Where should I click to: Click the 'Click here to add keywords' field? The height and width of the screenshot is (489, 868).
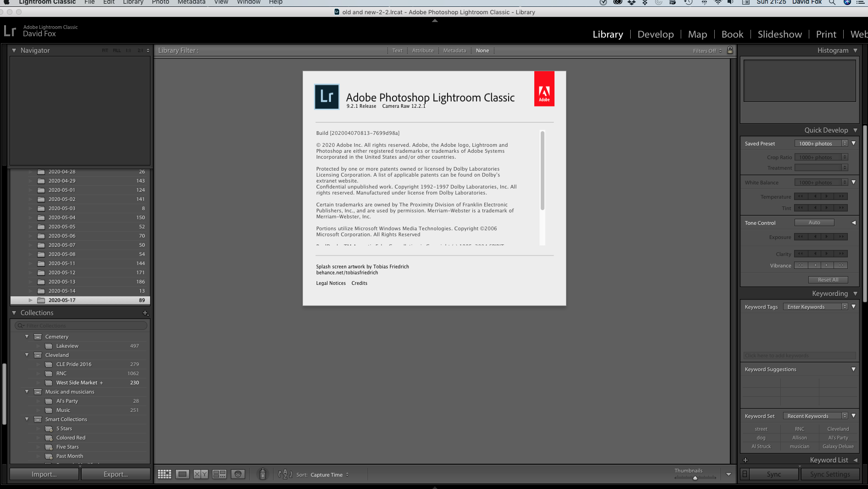pyautogui.click(x=800, y=356)
